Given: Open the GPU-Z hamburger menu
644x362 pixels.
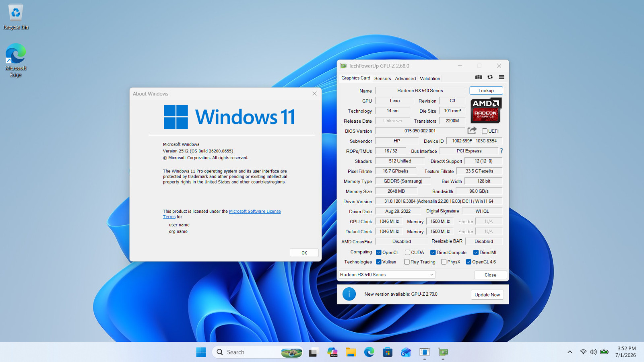Looking at the screenshot, I should [502, 77].
